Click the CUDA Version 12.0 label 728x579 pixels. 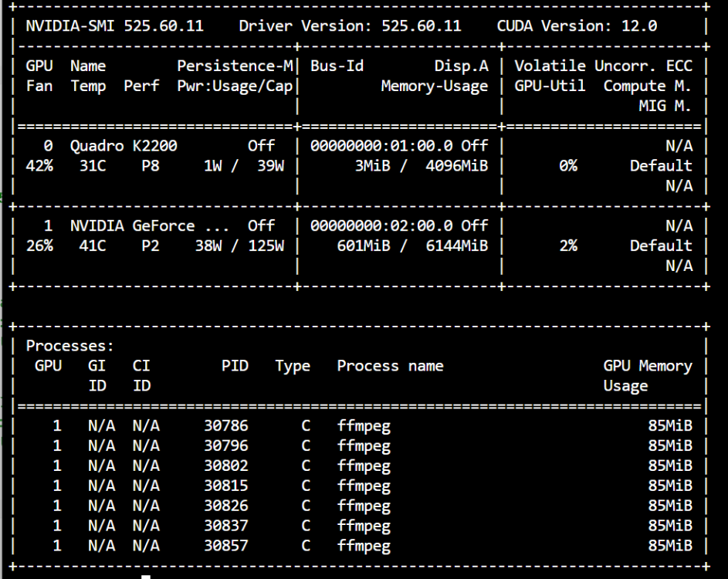[x=577, y=25]
